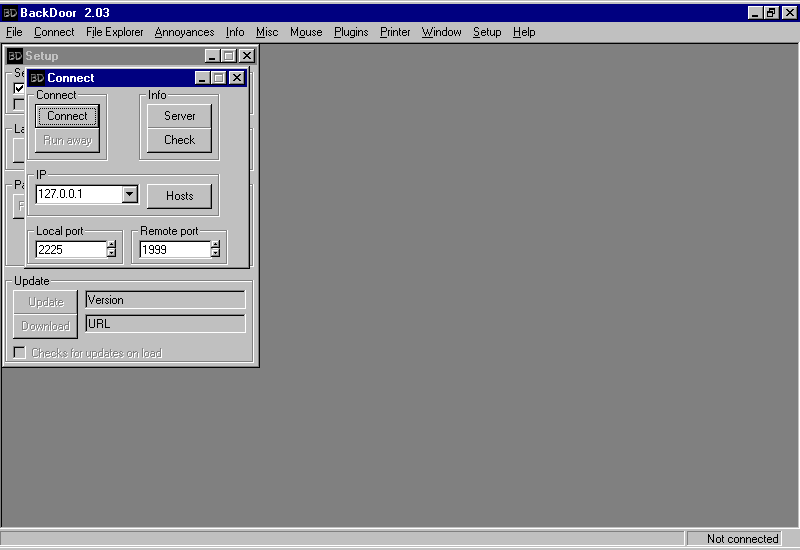Toggle 'Checks for updates on load' checkbox
Image resolution: width=800 pixels, height=550 pixels.
click(19, 353)
